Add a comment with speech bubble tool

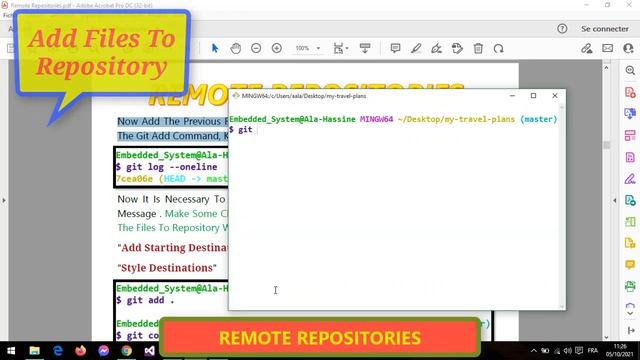(395, 48)
